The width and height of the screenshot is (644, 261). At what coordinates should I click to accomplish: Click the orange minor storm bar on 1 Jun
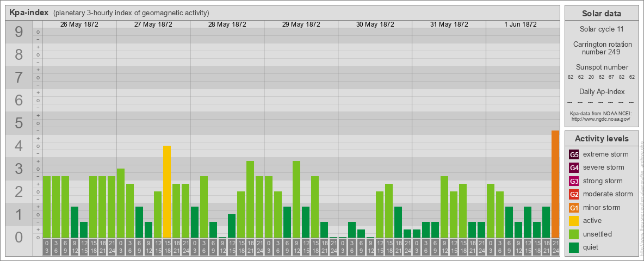click(555, 184)
